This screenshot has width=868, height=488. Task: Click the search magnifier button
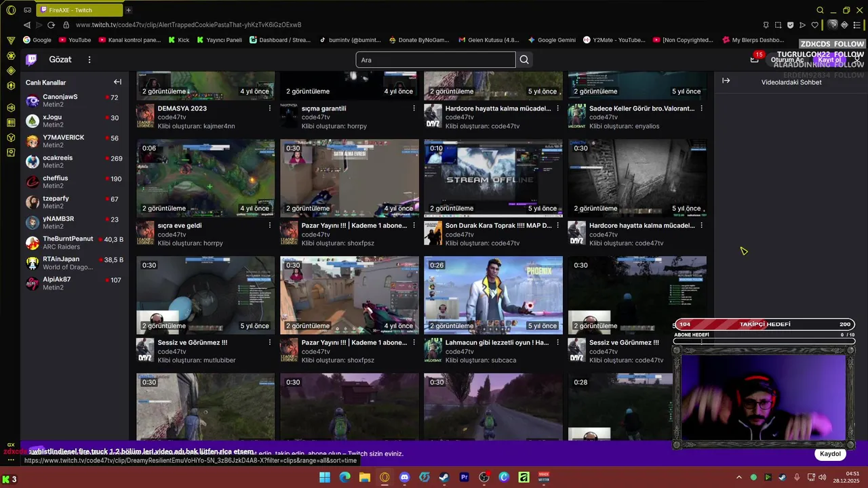coord(524,60)
